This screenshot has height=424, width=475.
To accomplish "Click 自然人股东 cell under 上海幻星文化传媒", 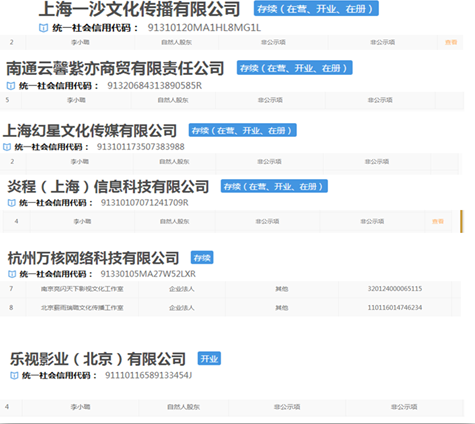I will pos(174,162).
